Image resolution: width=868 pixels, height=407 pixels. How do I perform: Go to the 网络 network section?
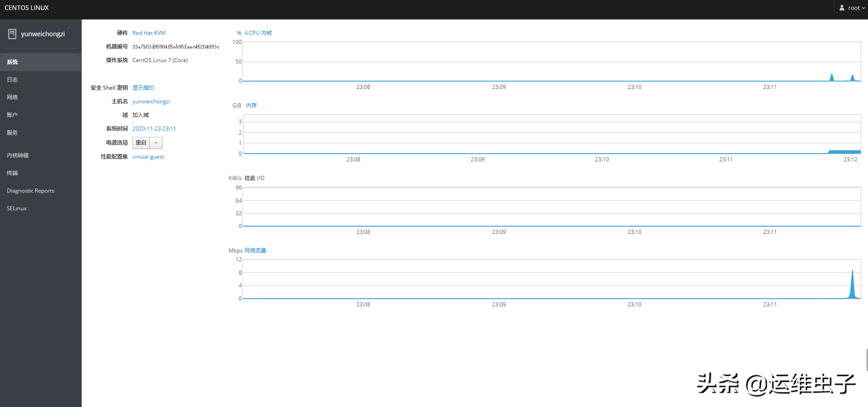coord(12,97)
